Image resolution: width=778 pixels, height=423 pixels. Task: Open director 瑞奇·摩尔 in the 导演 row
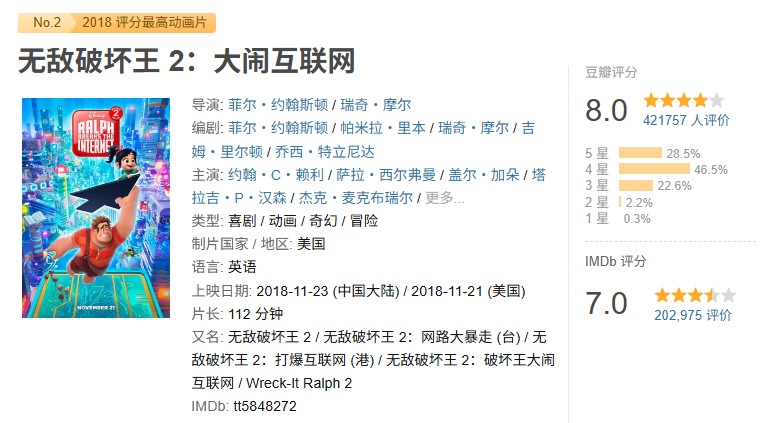point(376,105)
